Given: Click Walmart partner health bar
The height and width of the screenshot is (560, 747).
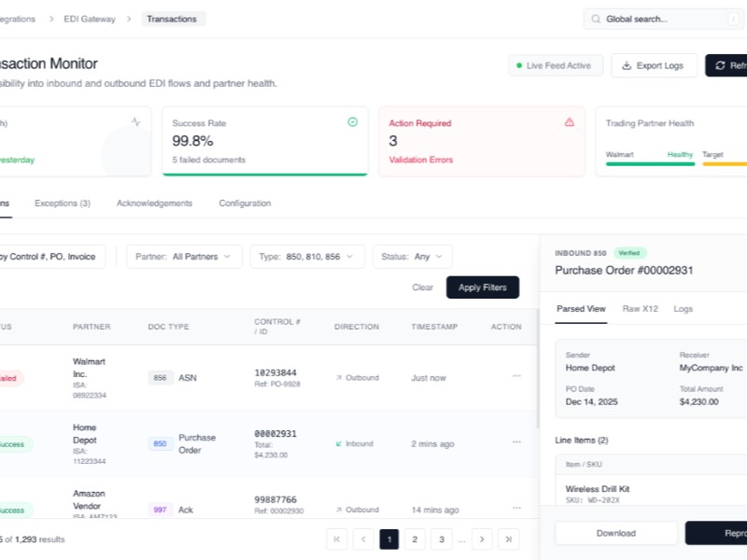Looking at the screenshot, I should click(x=650, y=163).
